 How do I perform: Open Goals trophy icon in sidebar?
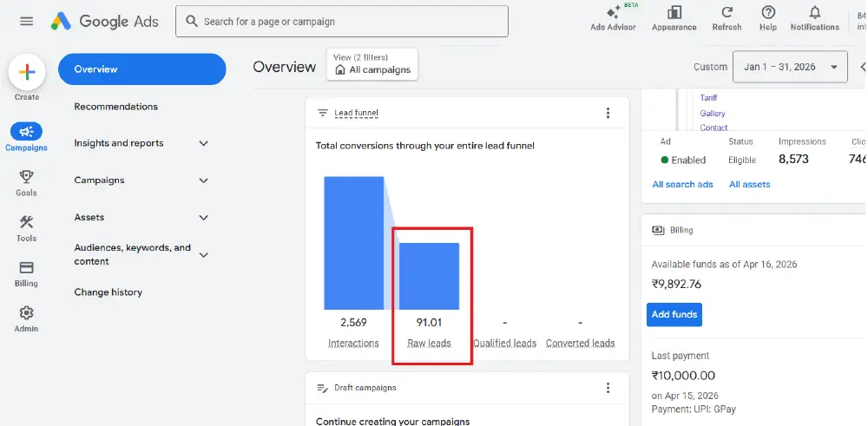point(26,176)
